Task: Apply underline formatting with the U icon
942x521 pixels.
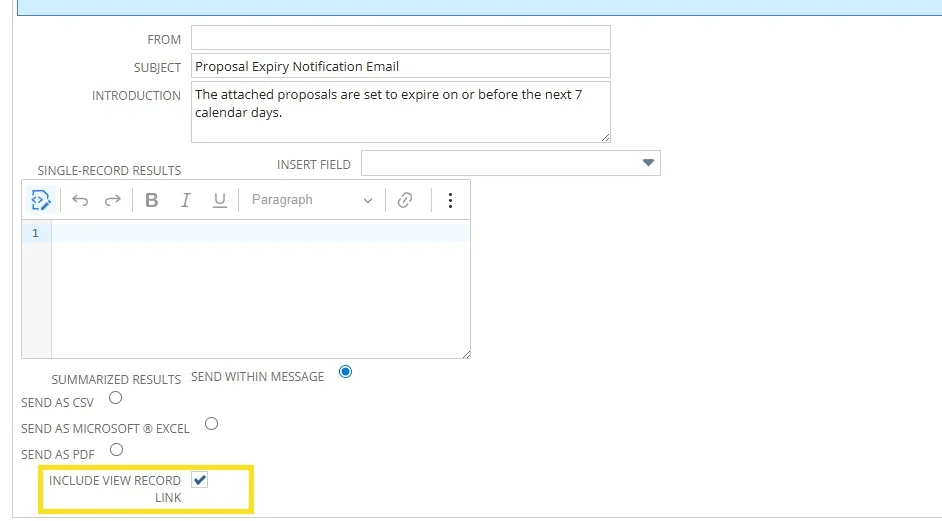Action: coord(220,200)
